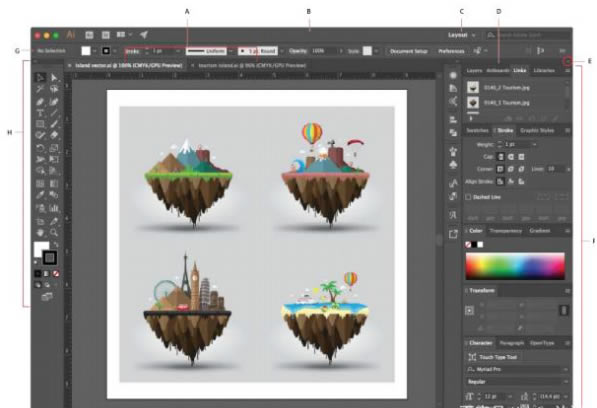
Task: Open the fill color dropdown in Control panel
Action: point(94,51)
